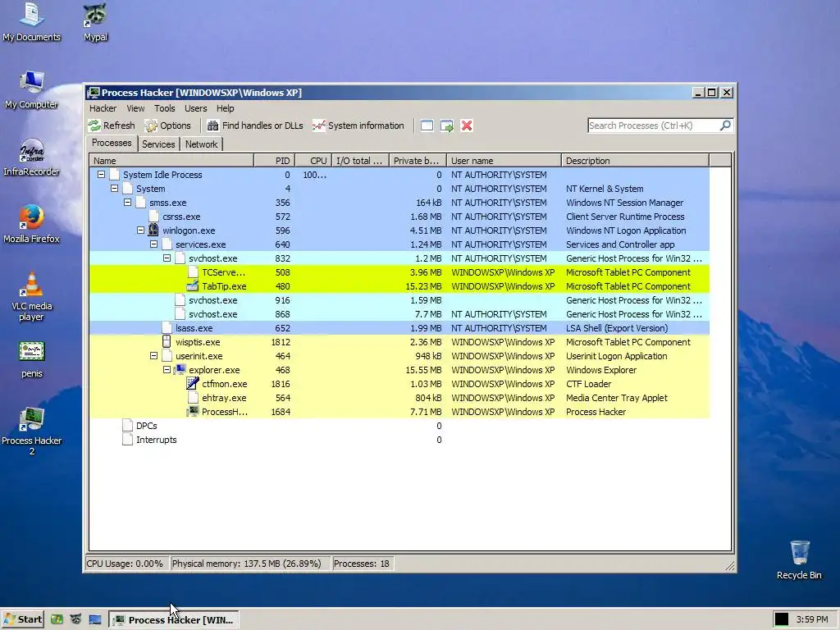Click the first quick launch icon after Start
This screenshot has height=630, width=840.
click(x=57, y=619)
